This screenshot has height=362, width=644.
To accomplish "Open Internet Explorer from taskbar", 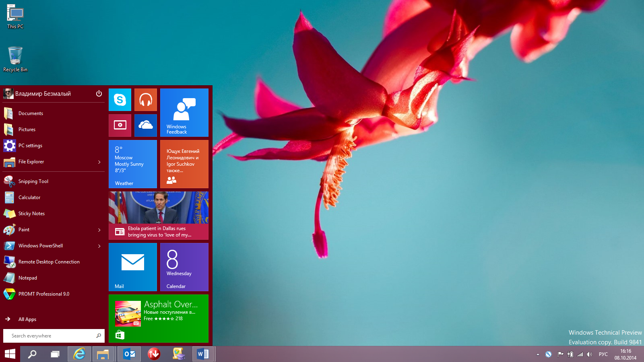I will coord(79,354).
